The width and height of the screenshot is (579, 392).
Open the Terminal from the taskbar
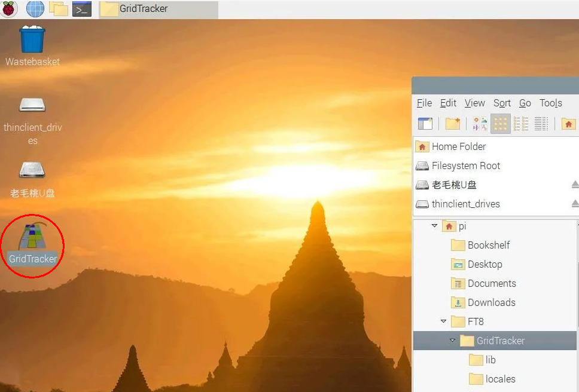(82, 9)
